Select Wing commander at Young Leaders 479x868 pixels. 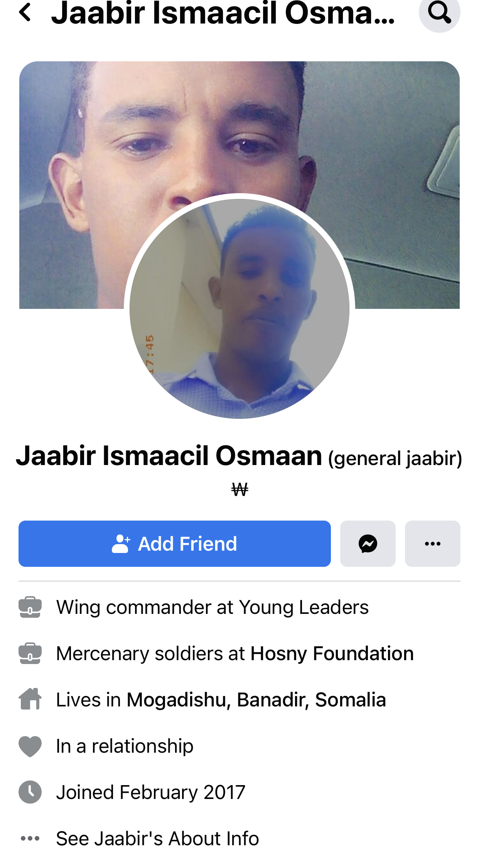click(x=213, y=607)
